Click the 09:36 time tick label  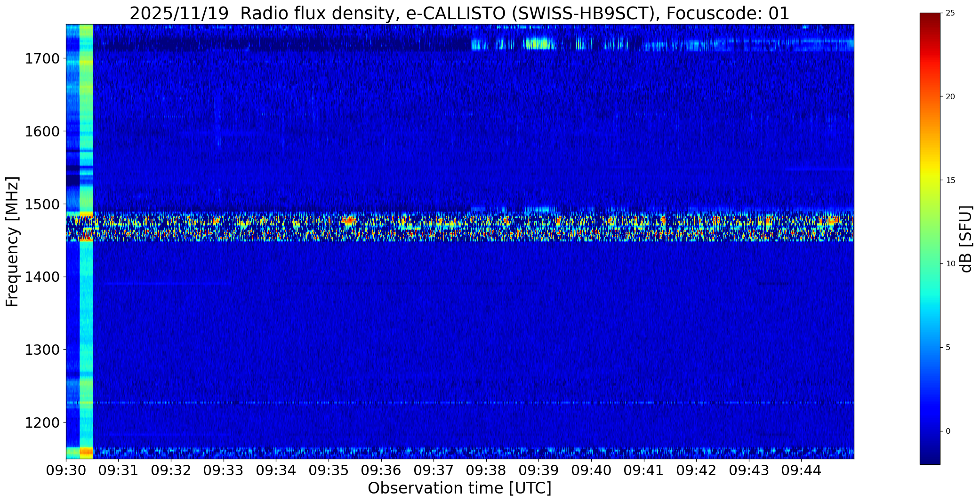pyautogui.click(x=381, y=470)
